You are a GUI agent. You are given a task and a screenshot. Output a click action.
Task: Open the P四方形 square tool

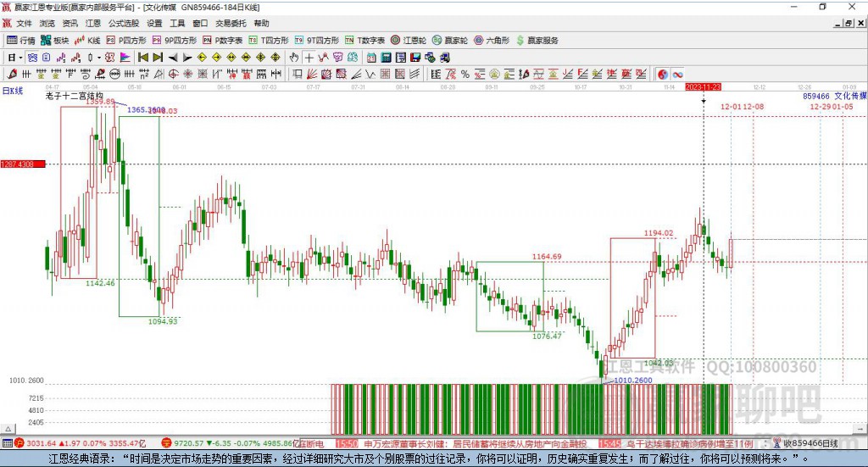126,40
